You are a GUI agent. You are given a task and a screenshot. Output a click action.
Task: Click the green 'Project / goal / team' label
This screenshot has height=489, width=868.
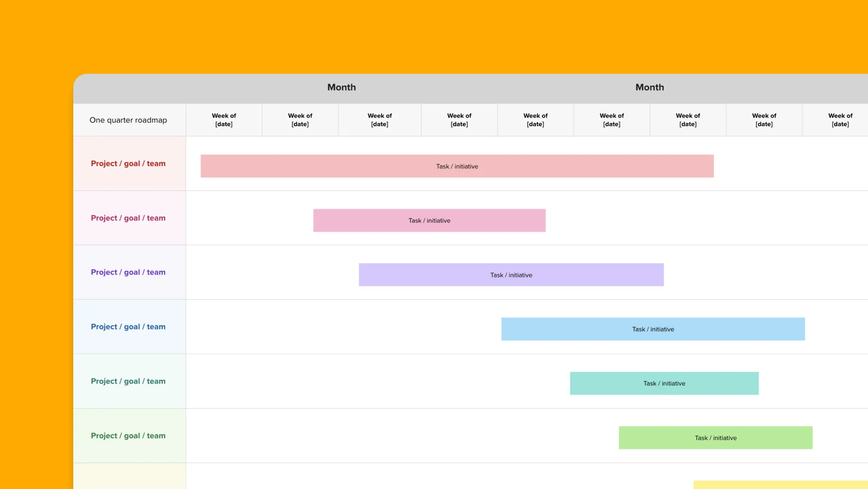[128, 436]
